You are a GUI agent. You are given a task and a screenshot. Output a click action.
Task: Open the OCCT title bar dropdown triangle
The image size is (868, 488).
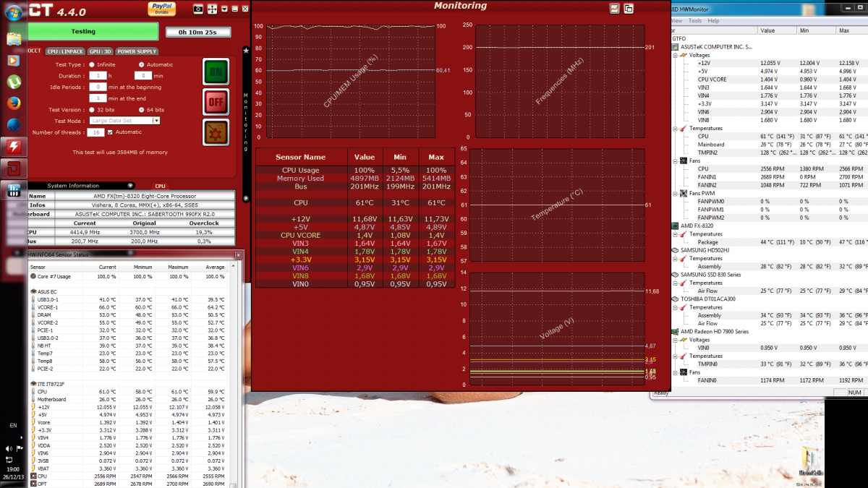click(x=225, y=9)
